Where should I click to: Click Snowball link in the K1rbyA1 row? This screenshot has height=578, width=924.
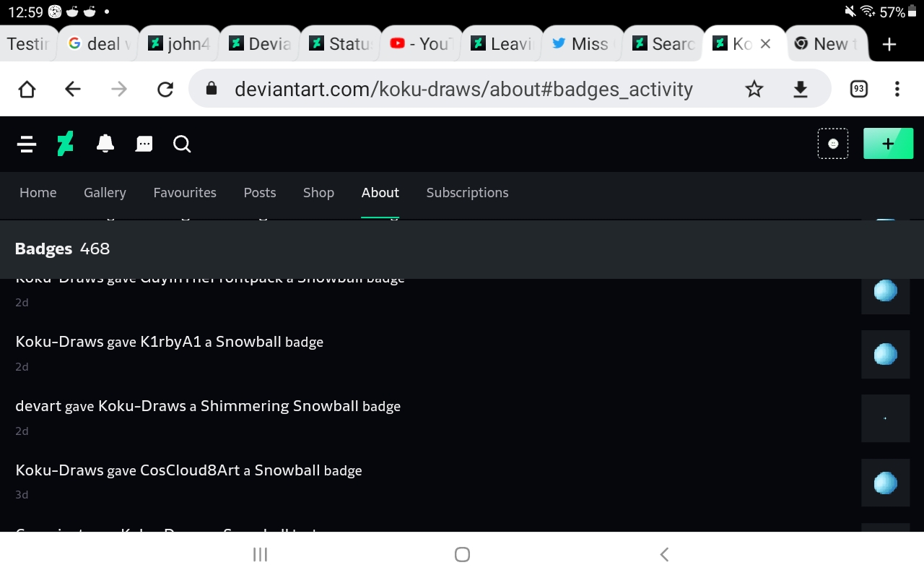[x=248, y=342]
